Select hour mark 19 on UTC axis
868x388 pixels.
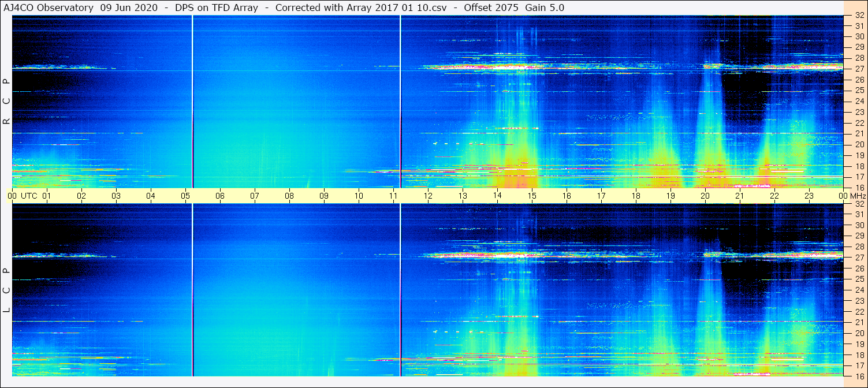click(x=670, y=196)
